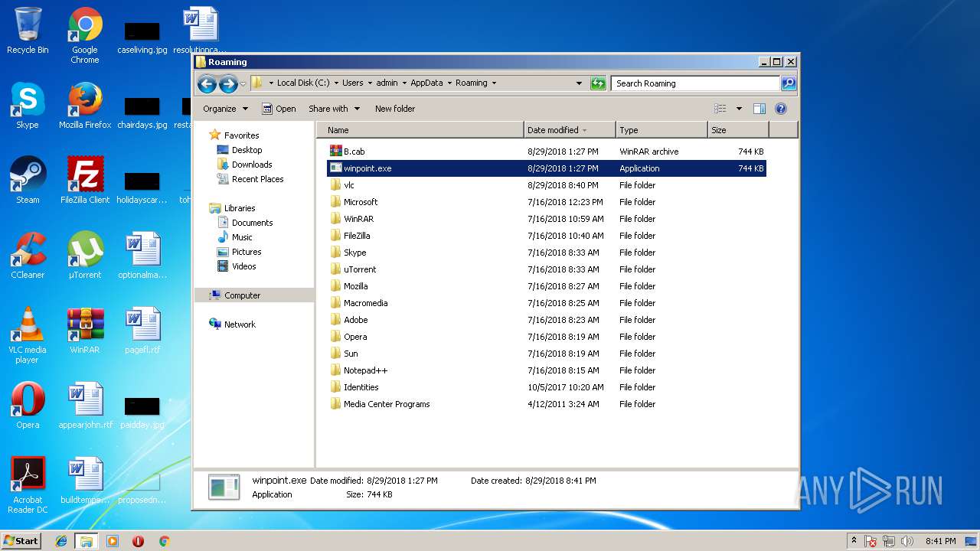Select Mozilla Firefox desktop shortcut
The width and height of the screenshot is (980, 551).
[x=85, y=106]
